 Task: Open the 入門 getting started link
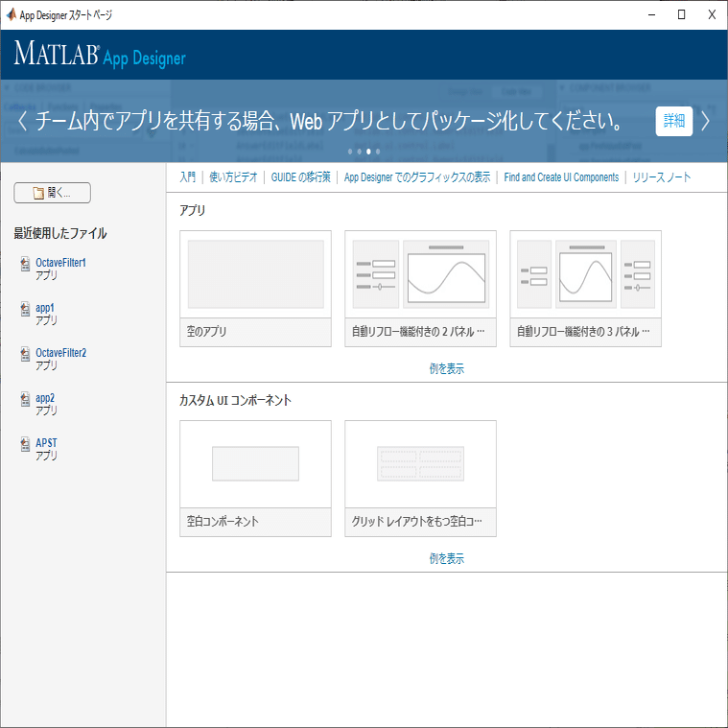point(188,176)
